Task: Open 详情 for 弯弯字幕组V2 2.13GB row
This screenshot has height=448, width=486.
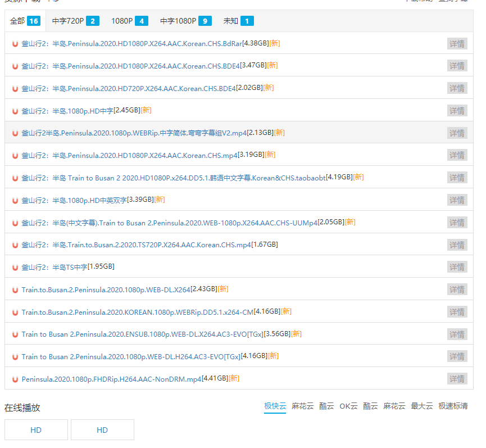Action: pos(457,133)
